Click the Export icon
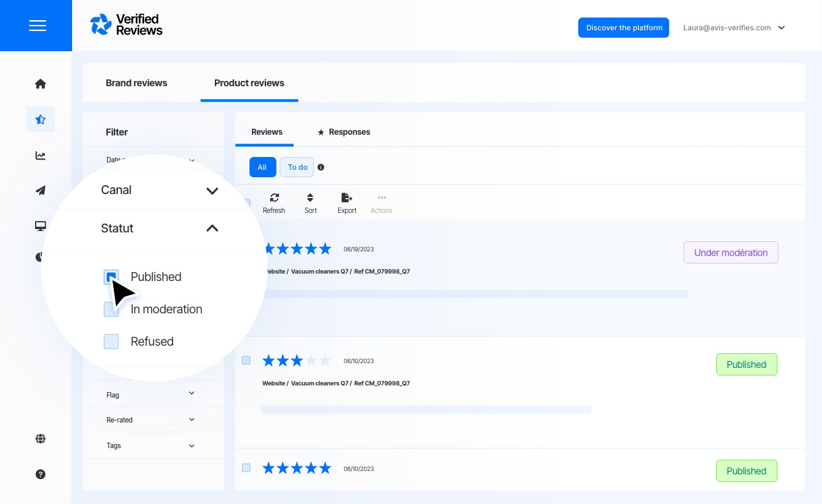 [x=347, y=203]
